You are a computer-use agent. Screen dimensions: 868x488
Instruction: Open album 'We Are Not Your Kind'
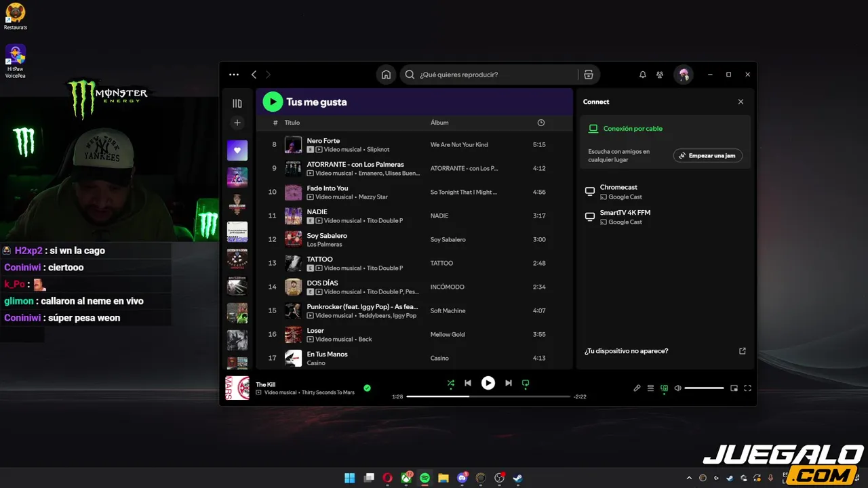pyautogui.click(x=459, y=144)
